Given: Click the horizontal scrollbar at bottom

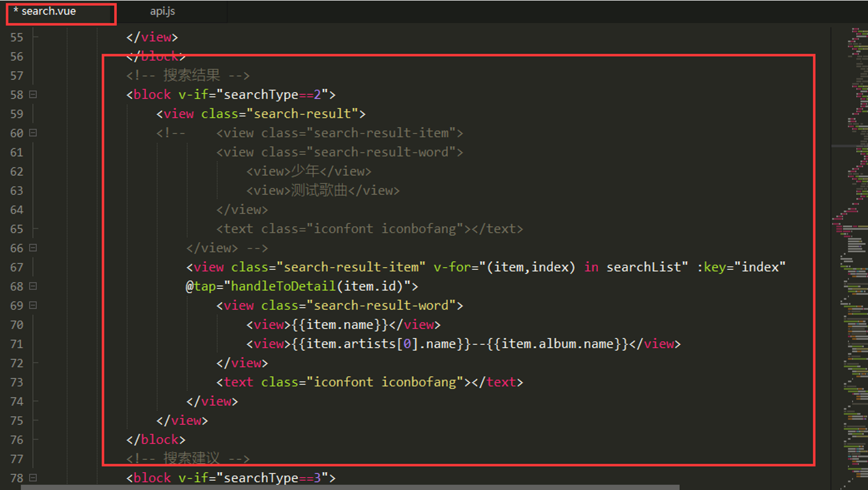Looking at the screenshot, I should pos(350,487).
